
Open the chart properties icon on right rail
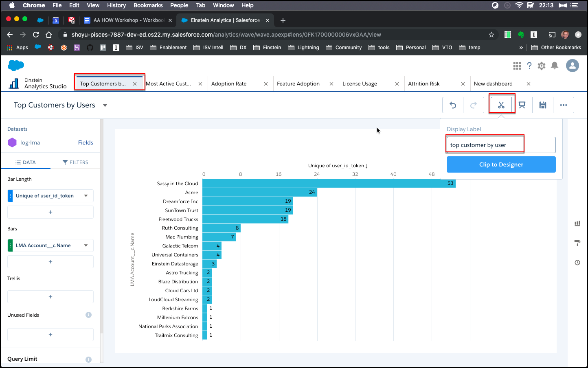tap(577, 223)
